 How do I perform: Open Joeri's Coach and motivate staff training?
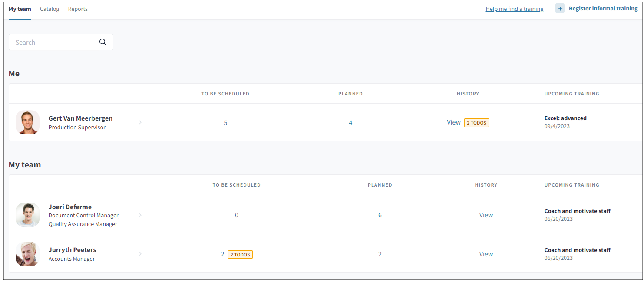click(578, 211)
